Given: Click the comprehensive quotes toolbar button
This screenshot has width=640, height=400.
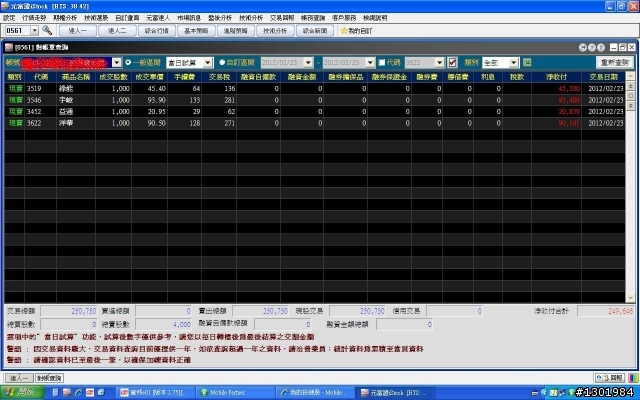Looking at the screenshot, I should click(x=157, y=31).
